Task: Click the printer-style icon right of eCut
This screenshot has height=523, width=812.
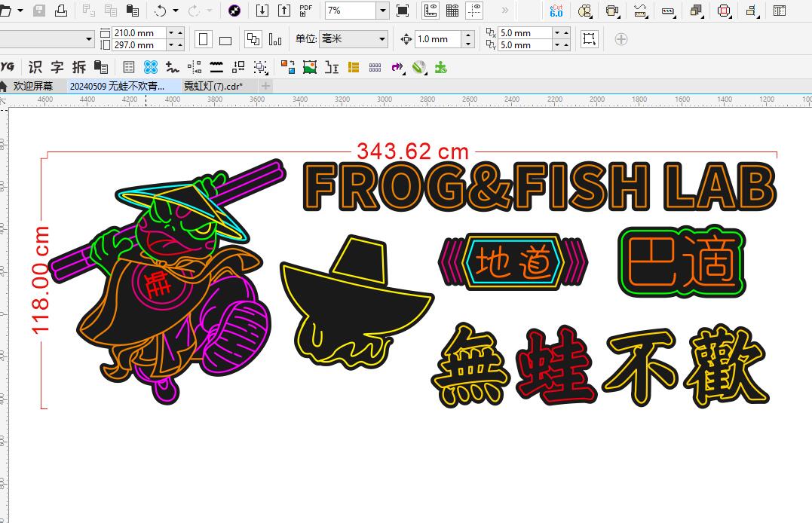Action: 613,11
